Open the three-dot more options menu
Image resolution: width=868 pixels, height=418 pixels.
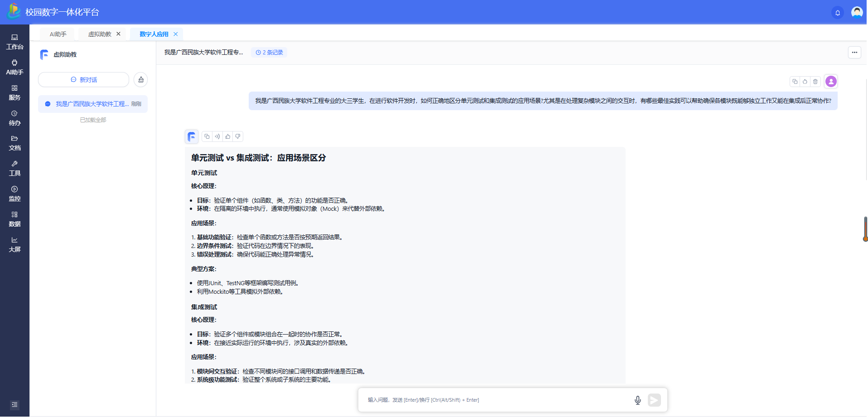pyautogui.click(x=854, y=53)
